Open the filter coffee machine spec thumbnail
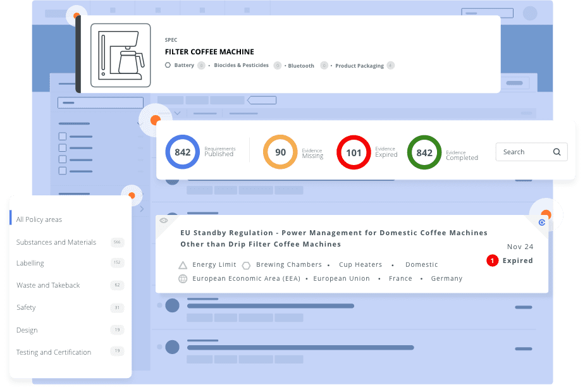The height and width of the screenshot is (392, 585). click(121, 55)
